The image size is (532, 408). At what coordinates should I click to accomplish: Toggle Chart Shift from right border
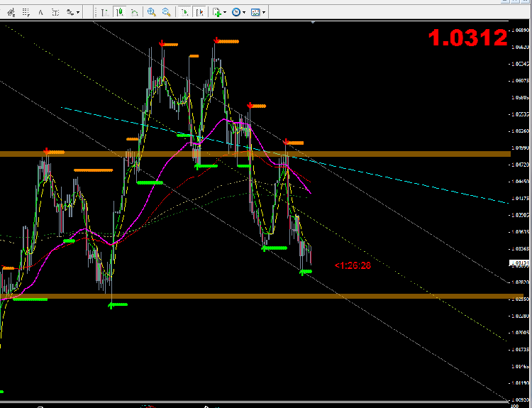[x=200, y=13]
